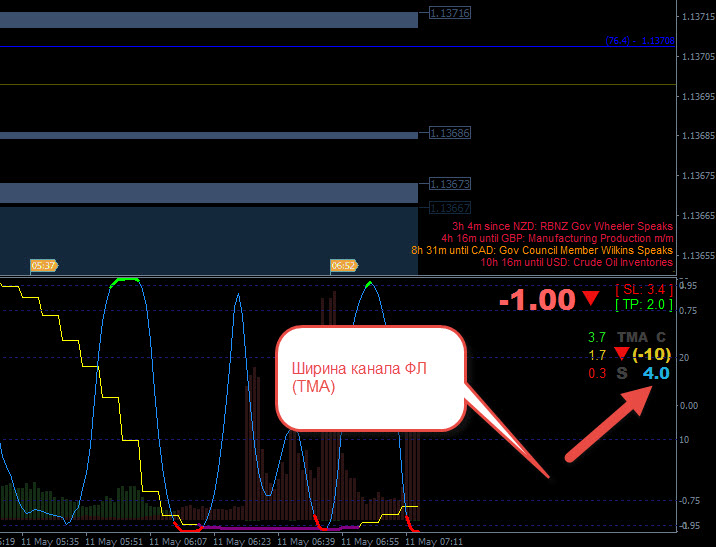Viewport: 716px width, 547px height.
Task: Click the grey S label beside 4.0
Action: tap(622, 373)
